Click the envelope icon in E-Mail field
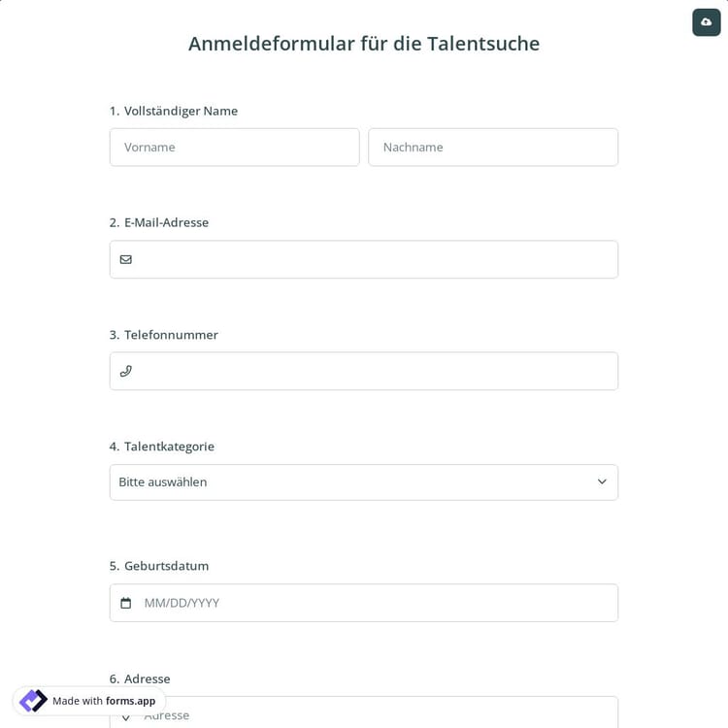 point(126,259)
